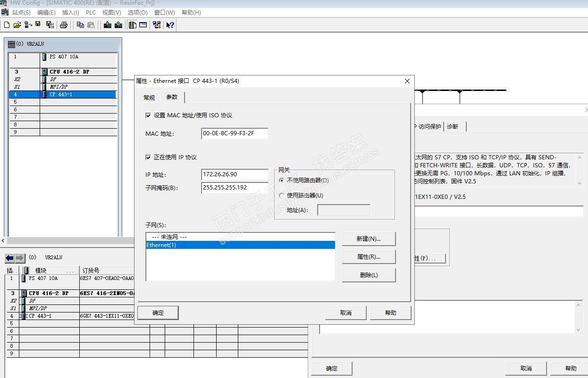Click PS 407 10A module icon in rack
Screen dimensions: 588x378
[x=44, y=57]
